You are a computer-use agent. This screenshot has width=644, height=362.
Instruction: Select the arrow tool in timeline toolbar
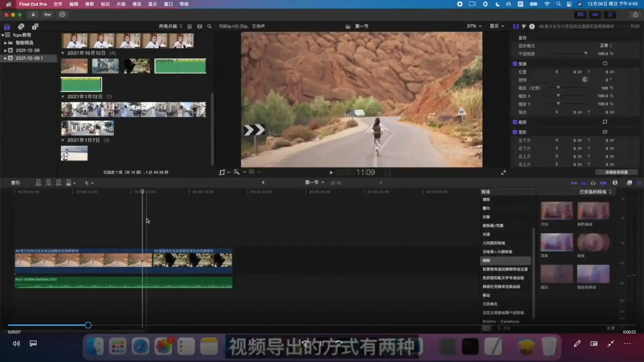point(87,183)
